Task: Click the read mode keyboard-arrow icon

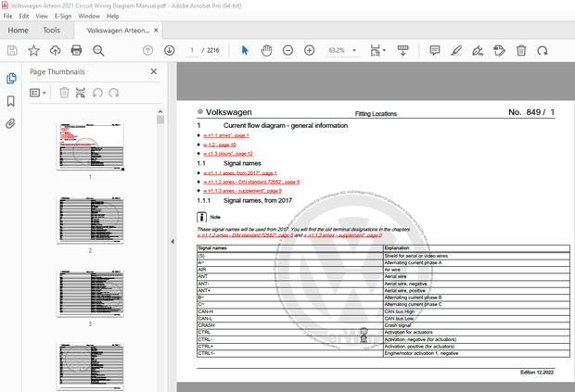Action: pos(403,51)
